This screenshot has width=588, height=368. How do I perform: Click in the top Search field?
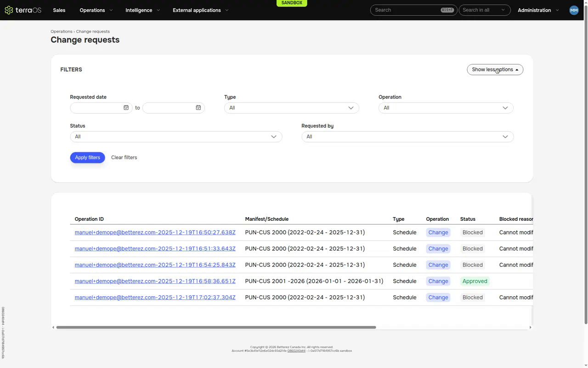(413, 10)
